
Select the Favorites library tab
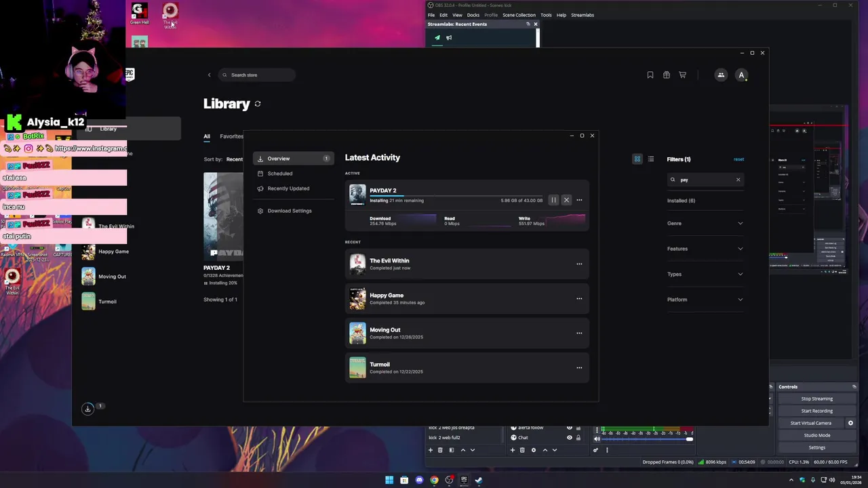231,136
